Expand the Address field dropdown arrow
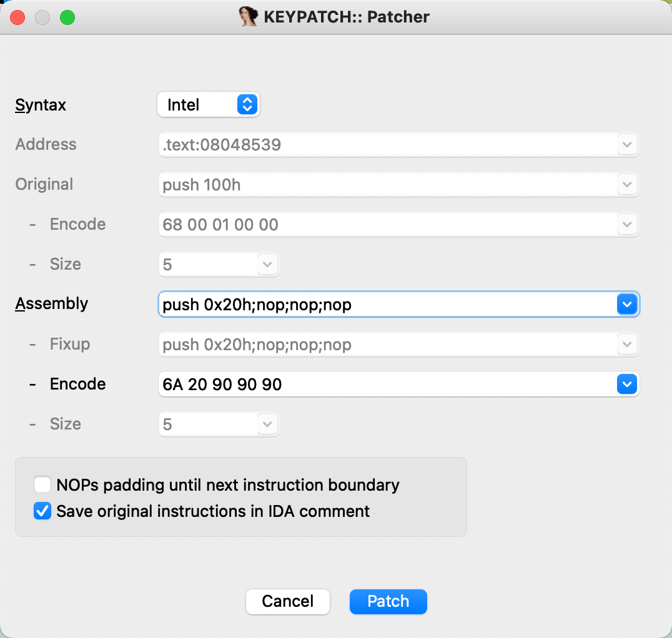The image size is (672, 638). point(627,144)
